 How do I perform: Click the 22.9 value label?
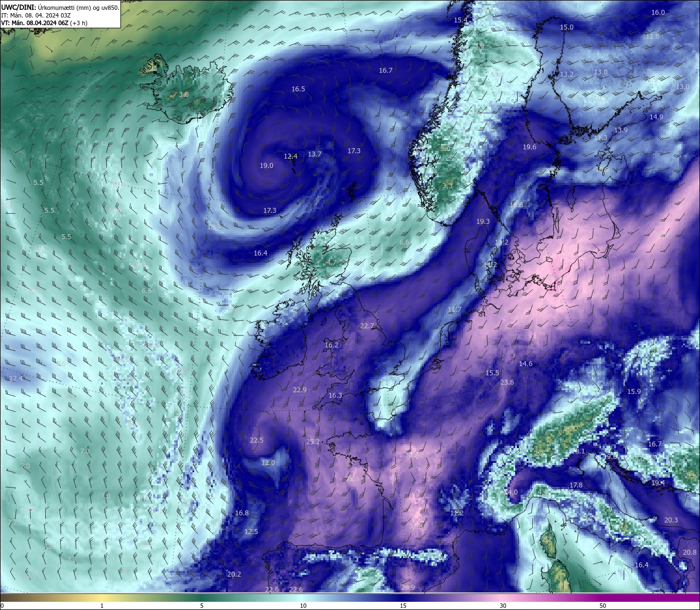[x=300, y=390]
